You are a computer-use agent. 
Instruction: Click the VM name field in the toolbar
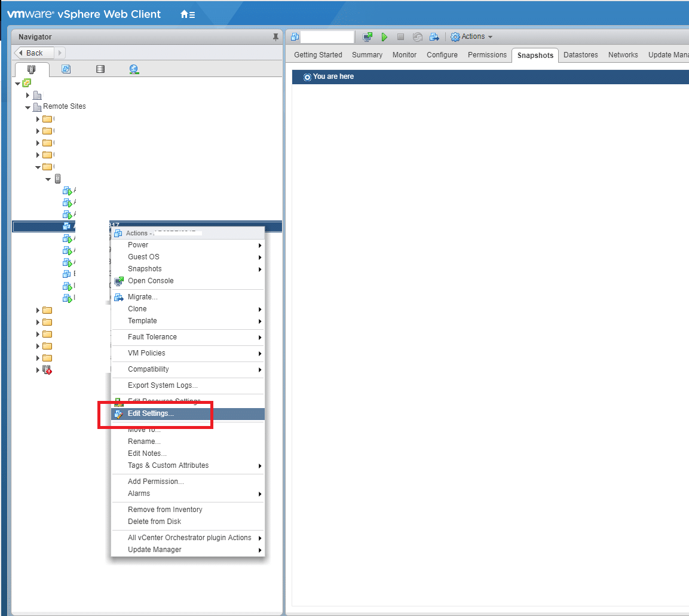tap(327, 37)
